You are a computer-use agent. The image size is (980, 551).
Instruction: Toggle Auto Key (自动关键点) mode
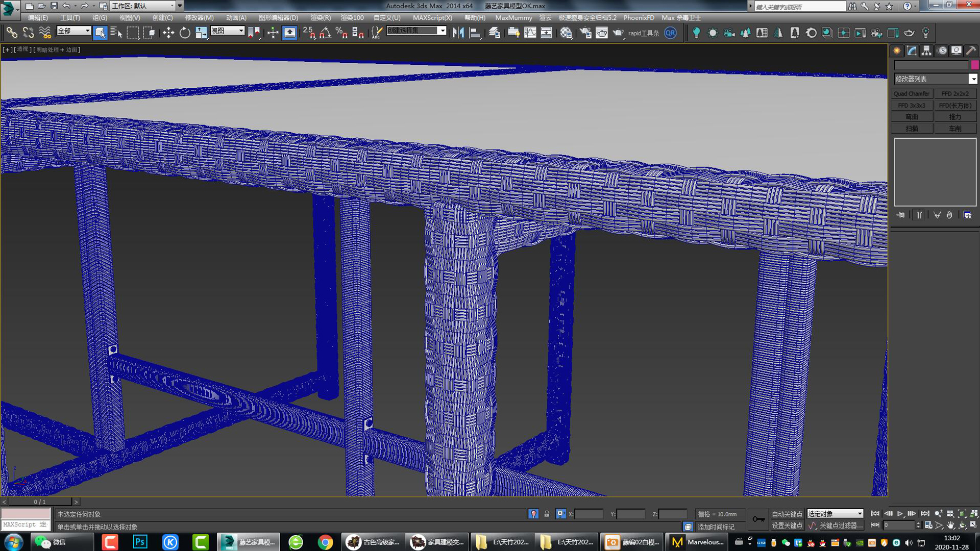click(787, 514)
